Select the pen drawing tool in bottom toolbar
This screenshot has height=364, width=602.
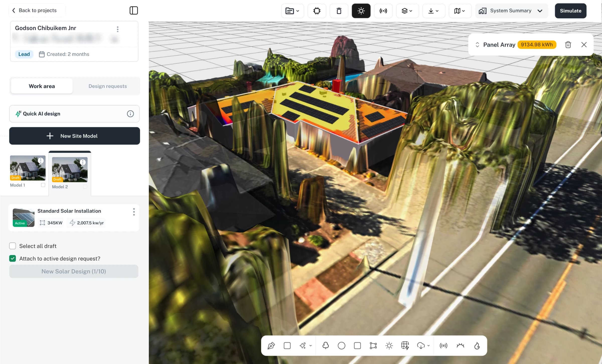271,345
